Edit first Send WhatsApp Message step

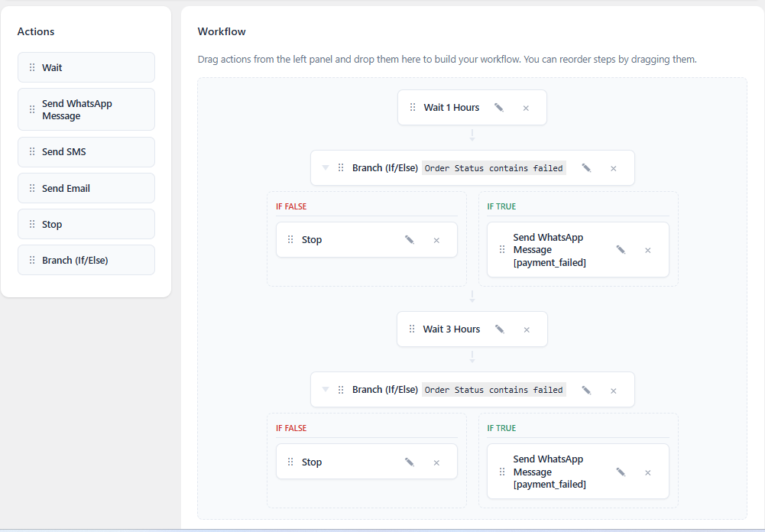pyautogui.click(x=621, y=250)
